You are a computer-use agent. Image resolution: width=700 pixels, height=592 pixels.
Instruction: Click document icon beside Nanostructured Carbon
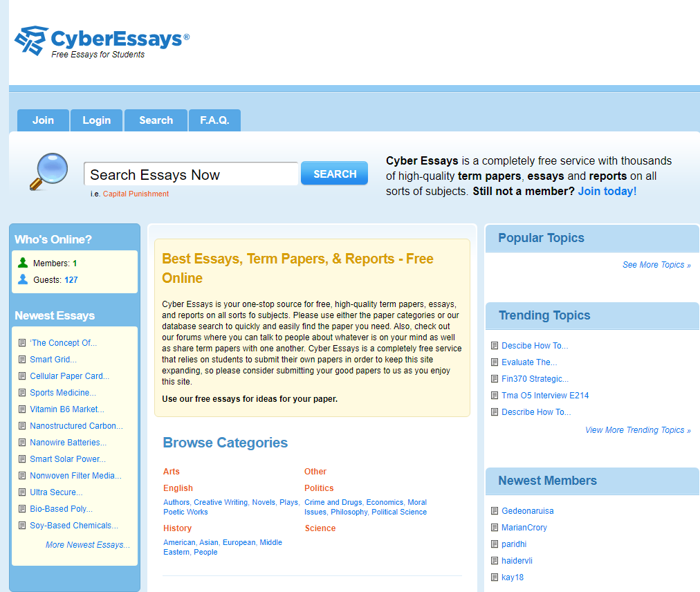[x=22, y=426]
